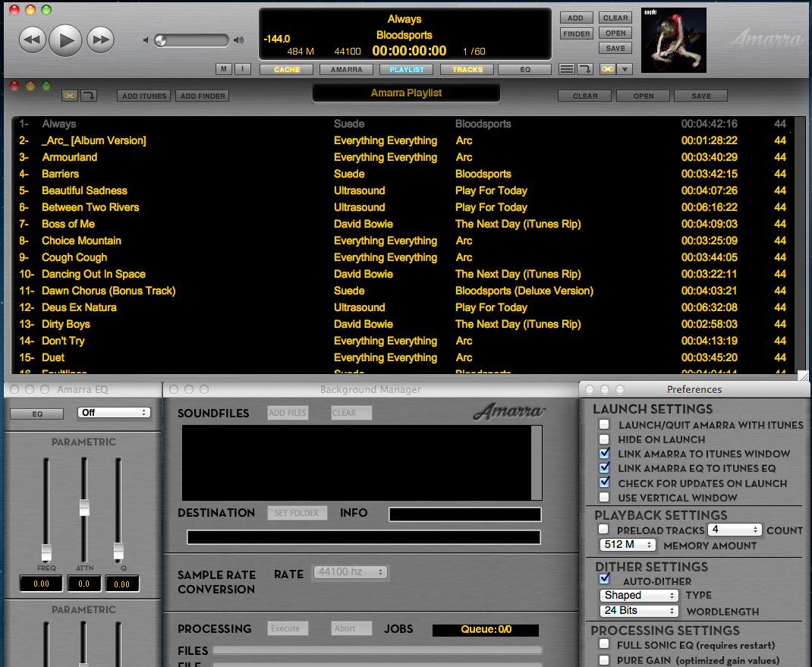The width and height of the screenshot is (812, 667).
Task: Click the high-volume speaker icon
Action: point(239,40)
